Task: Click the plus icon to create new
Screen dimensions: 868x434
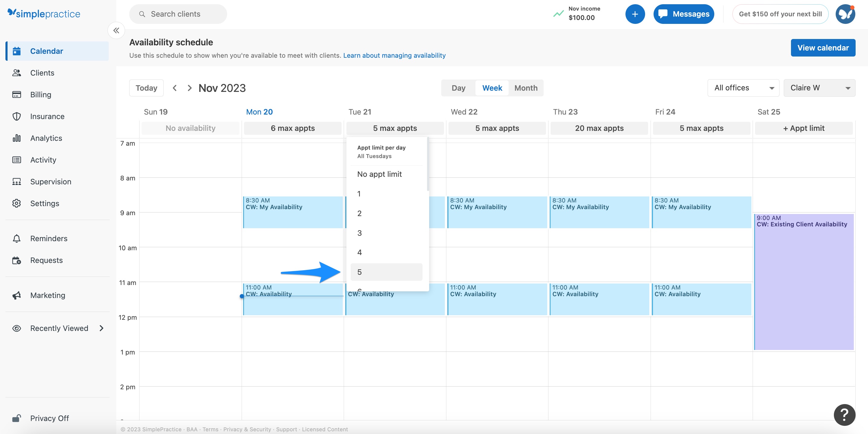Action: coord(635,14)
